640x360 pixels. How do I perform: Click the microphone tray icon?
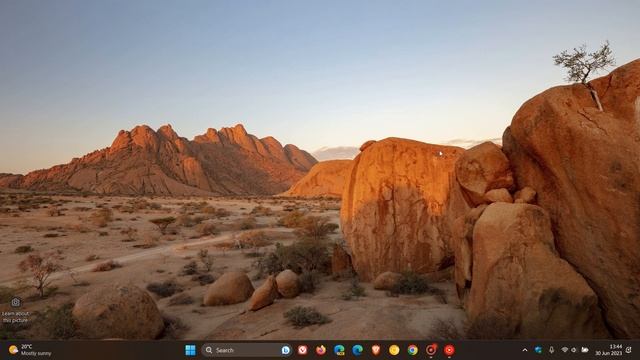tap(551, 350)
